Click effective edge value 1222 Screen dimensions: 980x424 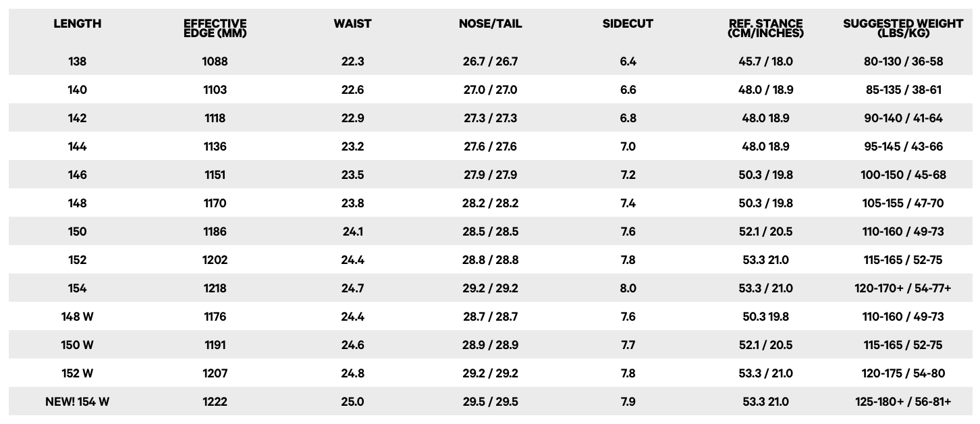pos(215,402)
